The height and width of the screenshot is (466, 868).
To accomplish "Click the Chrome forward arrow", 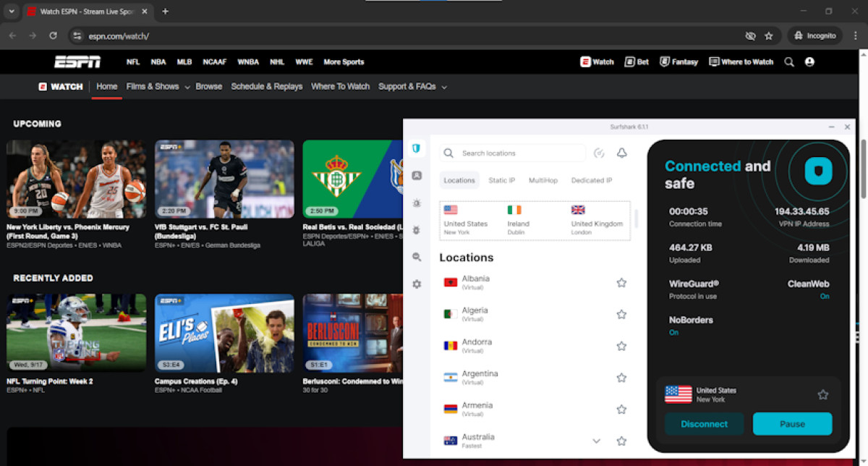I will (33, 35).
